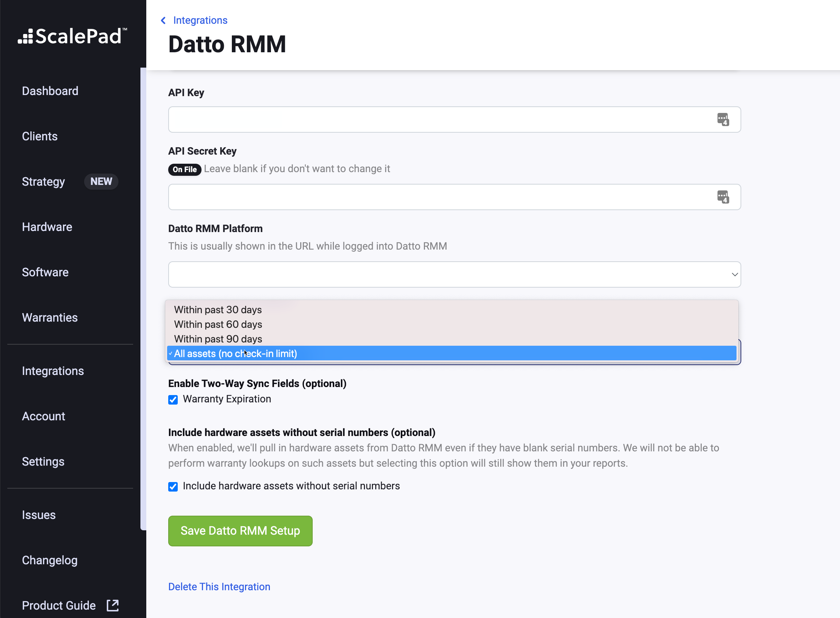
Task: Select Within past 30 days option
Action: pos(452,310)
